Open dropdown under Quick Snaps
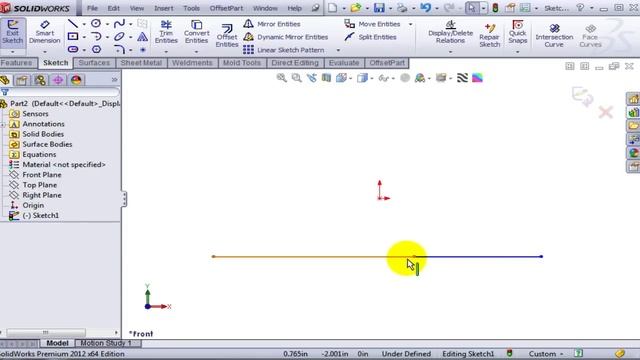 [518, 52]
